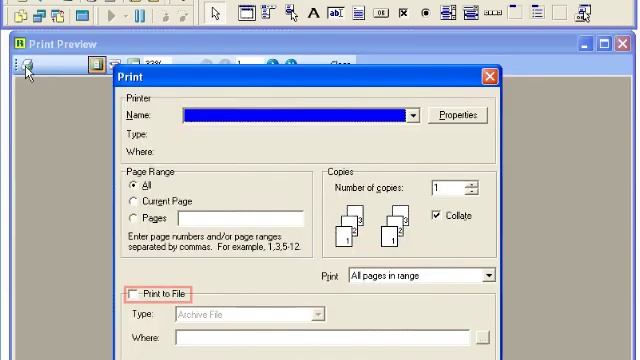Choose the horizontal scrollbar control tool icon

coord(493,13)
